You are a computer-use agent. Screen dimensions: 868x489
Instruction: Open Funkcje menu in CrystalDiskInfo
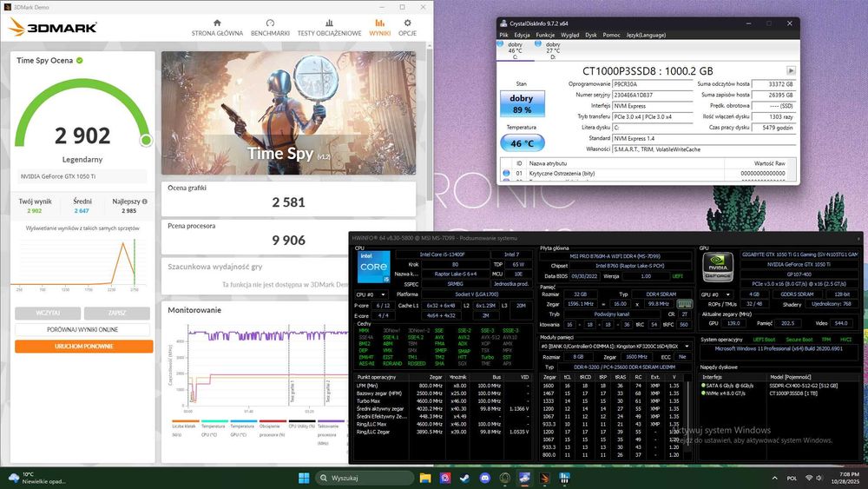(545, 35)
